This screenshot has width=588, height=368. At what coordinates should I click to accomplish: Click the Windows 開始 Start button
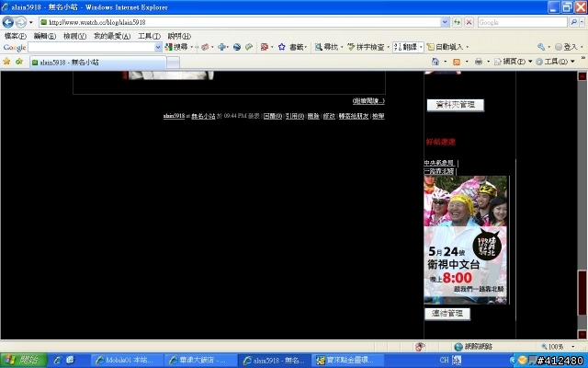click(x=23, y=360)
